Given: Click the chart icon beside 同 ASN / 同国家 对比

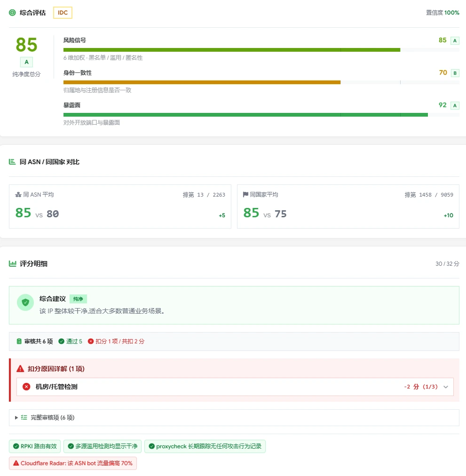Looking at the screenshot, I should tap(12, 162).
